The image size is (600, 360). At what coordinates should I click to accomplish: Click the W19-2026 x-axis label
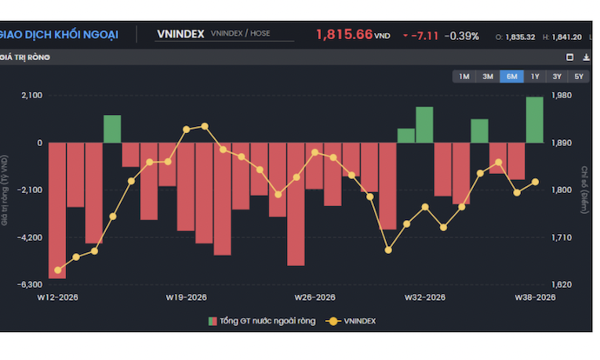click(186, 297)
